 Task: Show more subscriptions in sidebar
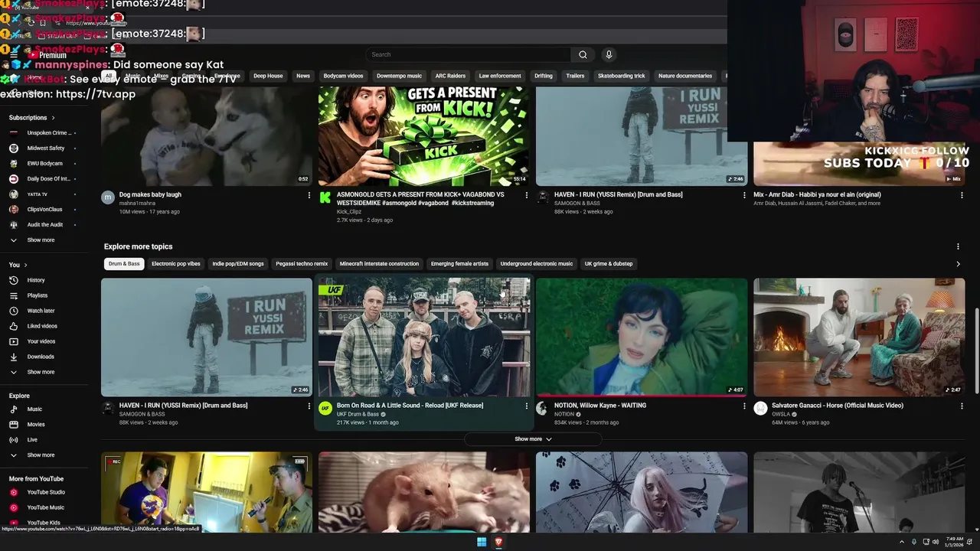tap(41, 240)
